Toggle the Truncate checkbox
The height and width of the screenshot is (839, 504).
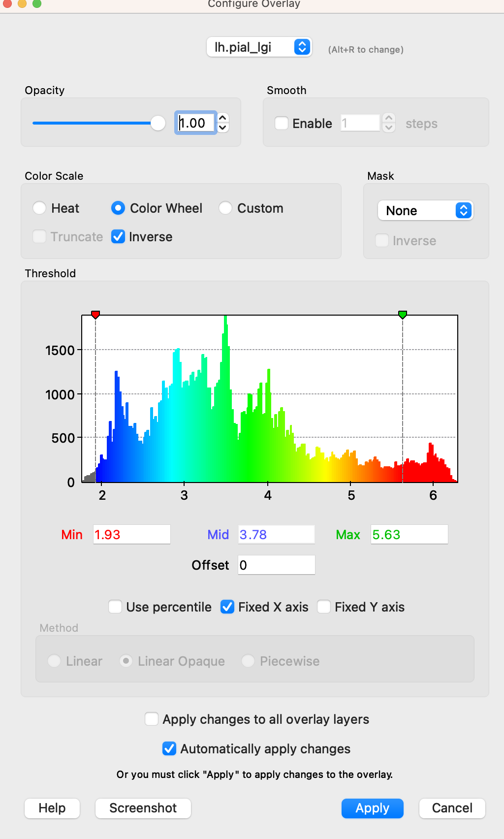[x=39, y=237]
